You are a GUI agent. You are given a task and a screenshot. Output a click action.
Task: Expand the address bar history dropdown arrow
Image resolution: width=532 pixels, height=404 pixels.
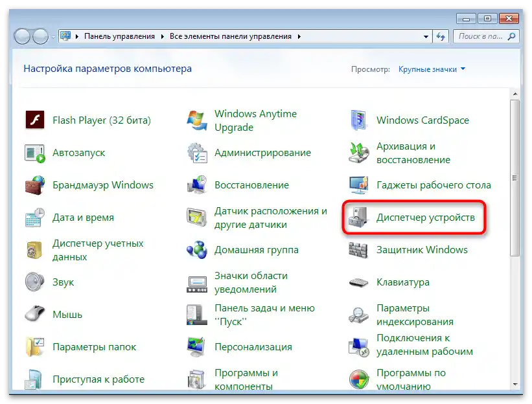click(x=426, y=36)
